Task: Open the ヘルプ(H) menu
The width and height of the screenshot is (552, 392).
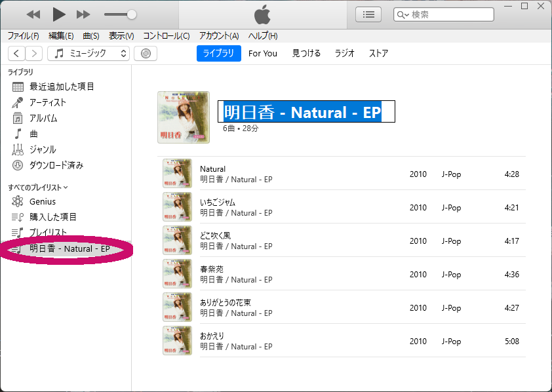Action: [263, 36]
